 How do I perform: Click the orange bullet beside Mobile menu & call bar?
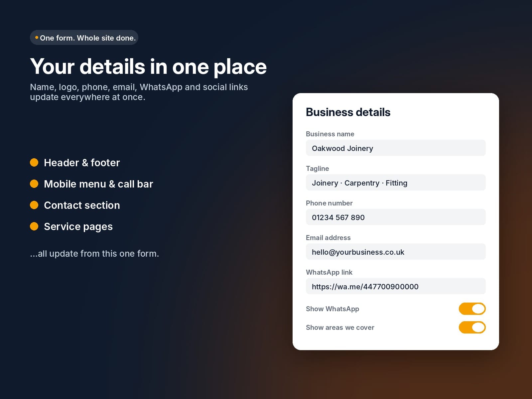click(34, 184)
